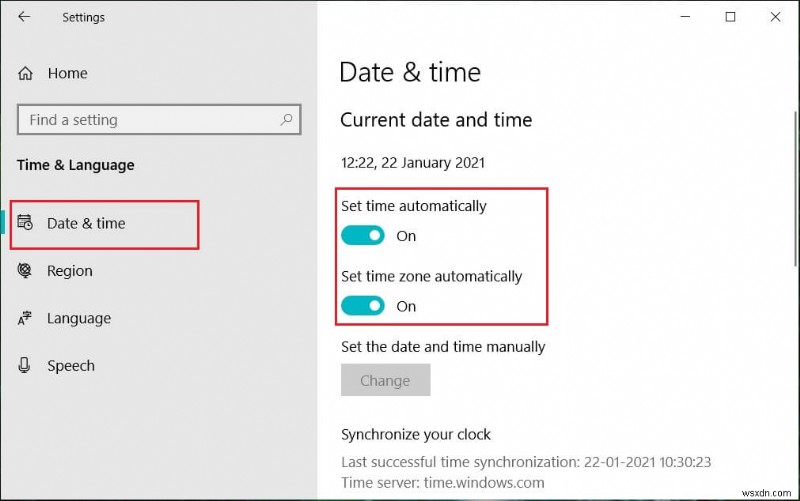The height and width of the screenshot is (501, 800).
Task: Click the Region globe icon
Action: click(27, 271)
